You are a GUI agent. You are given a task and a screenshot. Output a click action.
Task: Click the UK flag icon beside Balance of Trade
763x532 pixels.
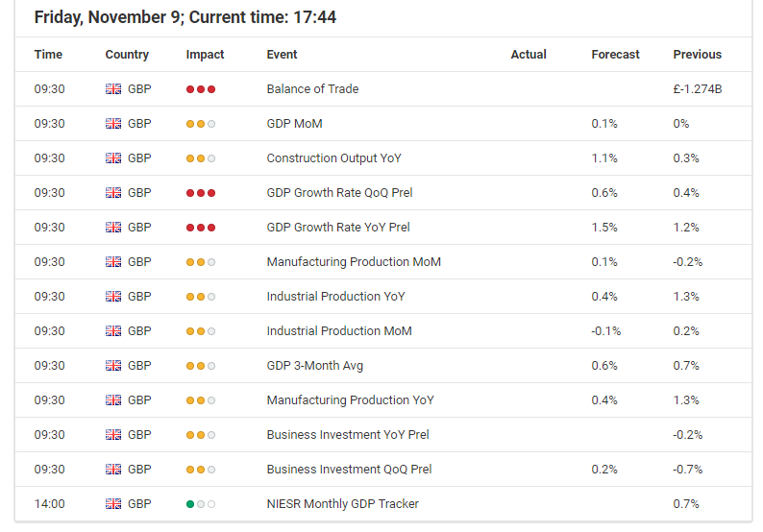(x=113, y=89)
